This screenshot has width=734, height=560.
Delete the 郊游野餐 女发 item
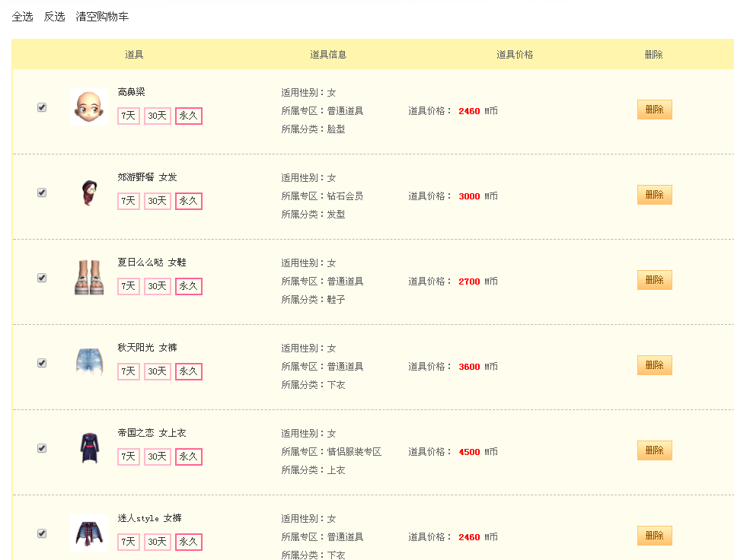[654, 195]
